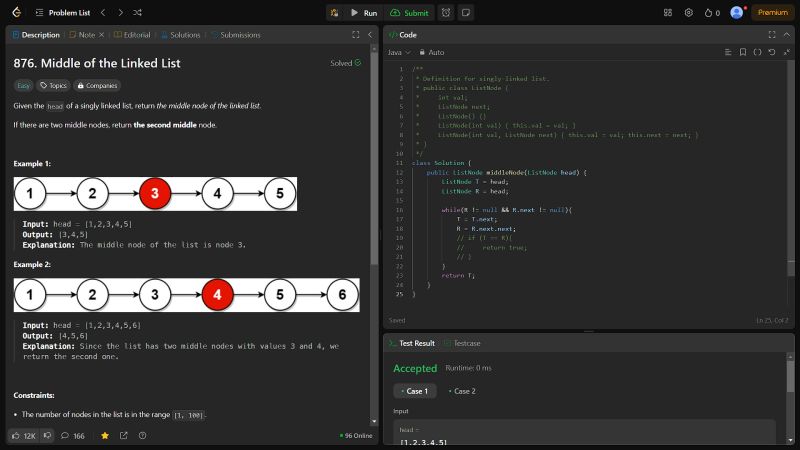Collapse the description panel chevron

[x=370, y=35]
